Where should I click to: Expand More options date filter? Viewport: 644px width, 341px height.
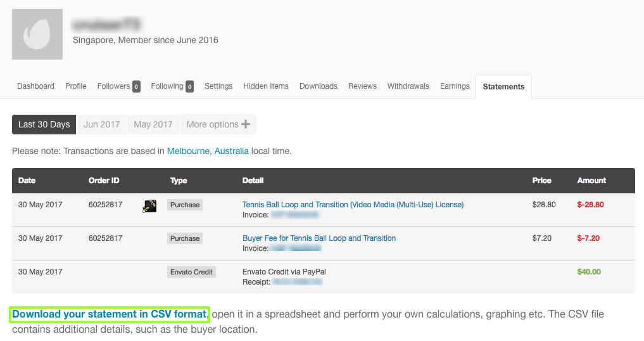pyautogui.click(x=218, y=124)
